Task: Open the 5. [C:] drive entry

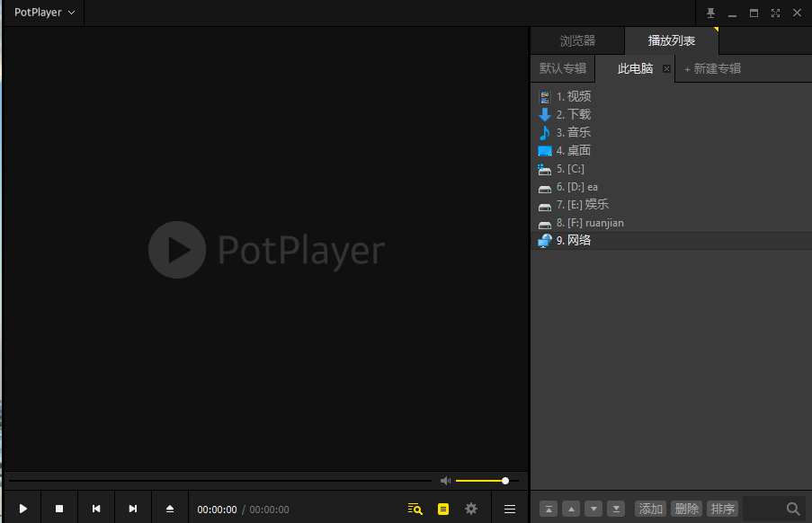Action: (671, 169)
